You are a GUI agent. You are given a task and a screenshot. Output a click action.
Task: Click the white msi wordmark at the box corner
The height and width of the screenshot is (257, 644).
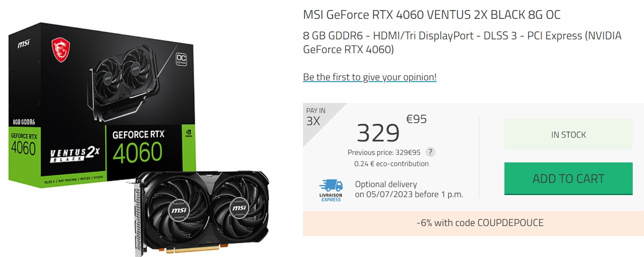[x=23, y=44]
